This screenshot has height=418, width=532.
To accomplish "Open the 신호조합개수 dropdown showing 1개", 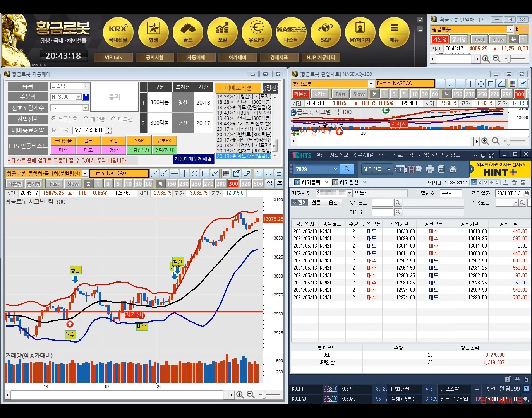I will pos(86,108).
